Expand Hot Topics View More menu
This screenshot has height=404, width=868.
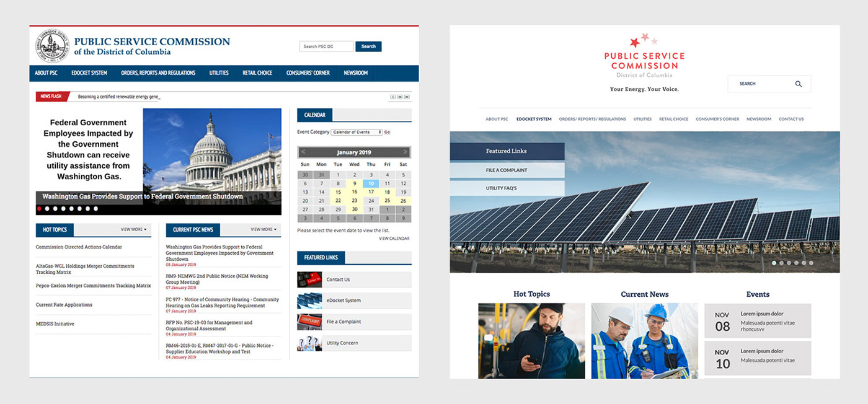pyautogui.click(x=134, y=229)
